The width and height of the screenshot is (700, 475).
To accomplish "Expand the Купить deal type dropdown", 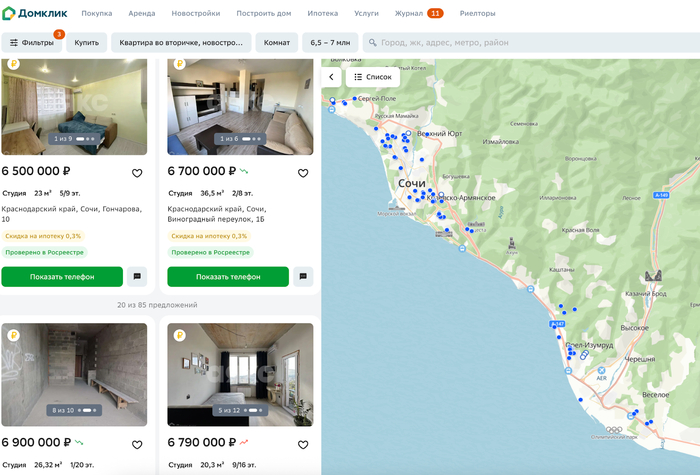I will pos(86,43).
